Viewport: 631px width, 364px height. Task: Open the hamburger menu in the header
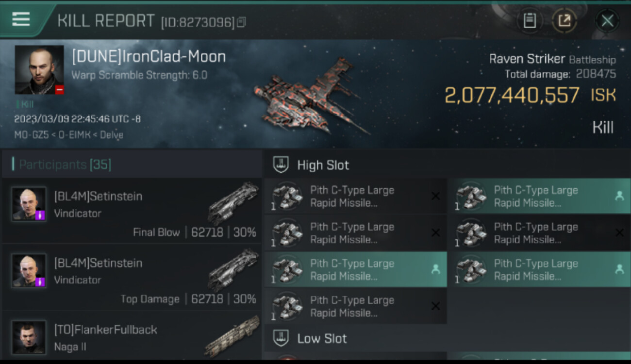[x=21, y=19]
